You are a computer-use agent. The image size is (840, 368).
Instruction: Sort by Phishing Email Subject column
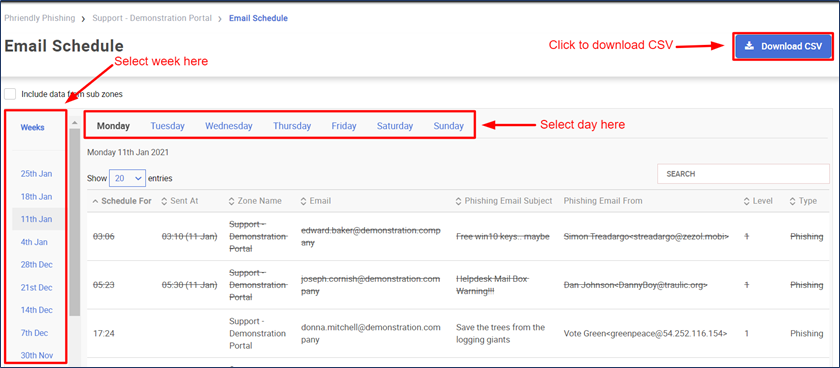[x=504, y=201]
